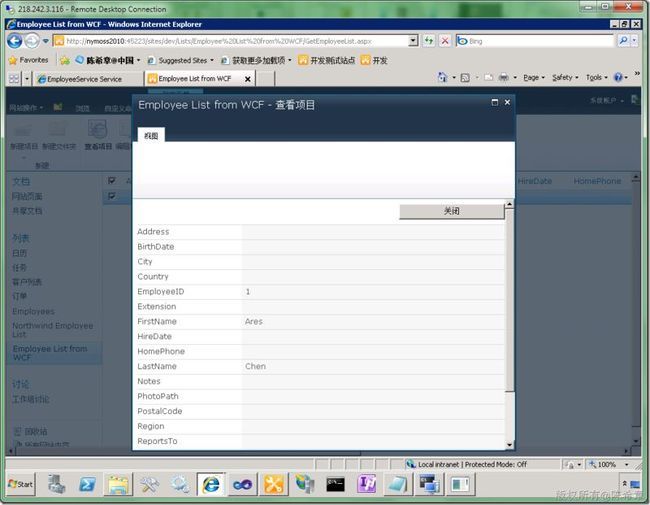Open the Tools menu
Image resolution: width=650 pixels, height=505 pixels.
(x=597, y=78)
